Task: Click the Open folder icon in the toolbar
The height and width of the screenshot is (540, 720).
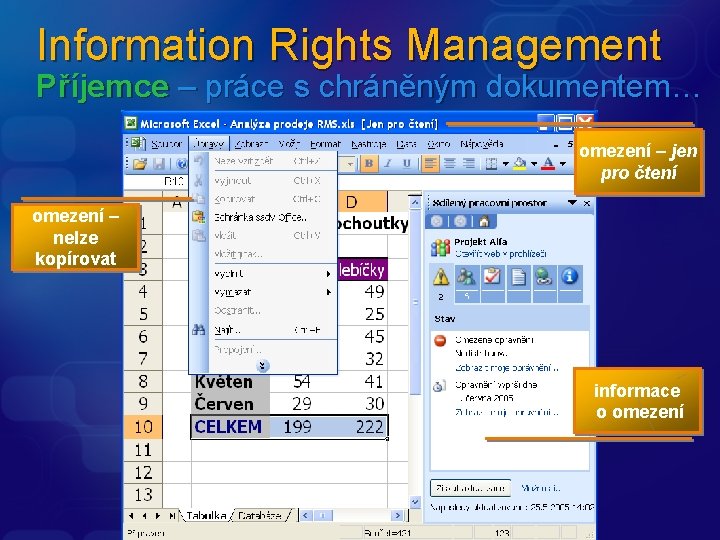Action: (140, 164)
